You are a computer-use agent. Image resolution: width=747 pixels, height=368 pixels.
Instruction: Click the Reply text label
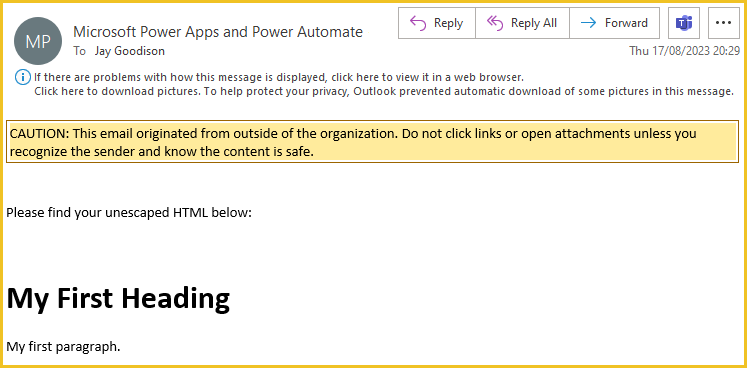(448, 23)
